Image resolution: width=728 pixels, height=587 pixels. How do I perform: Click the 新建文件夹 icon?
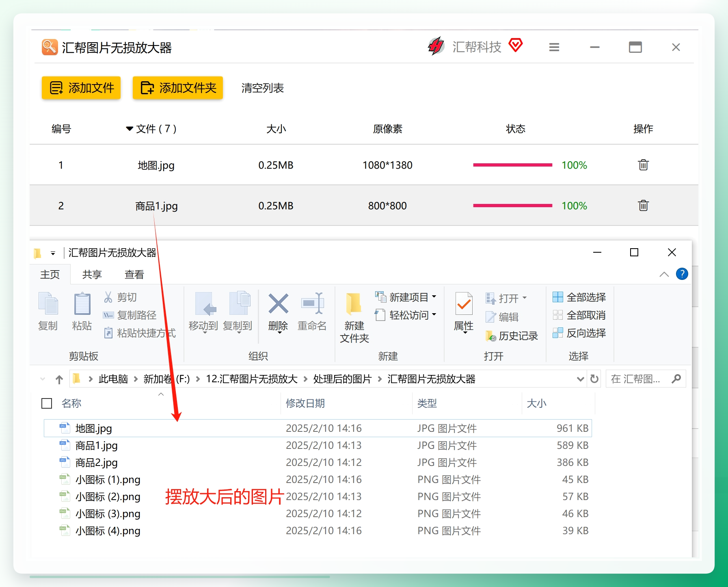click(x=354, y=303)
